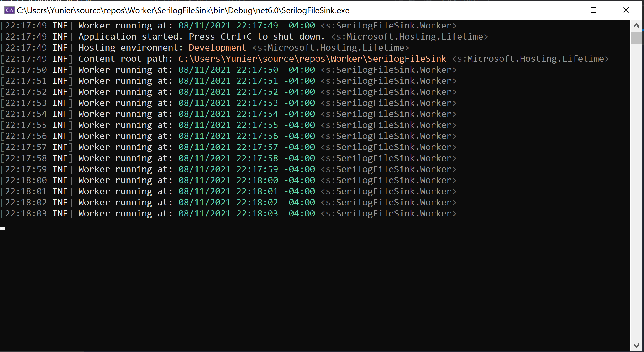Select the Development environment text

pos(217,47)
